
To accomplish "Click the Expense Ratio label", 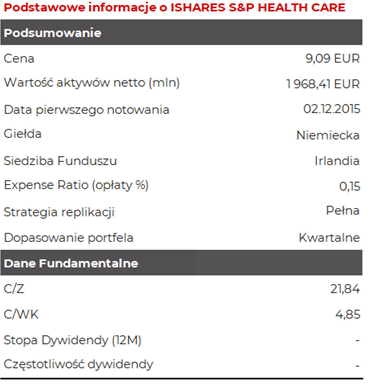I will [76, 185].
